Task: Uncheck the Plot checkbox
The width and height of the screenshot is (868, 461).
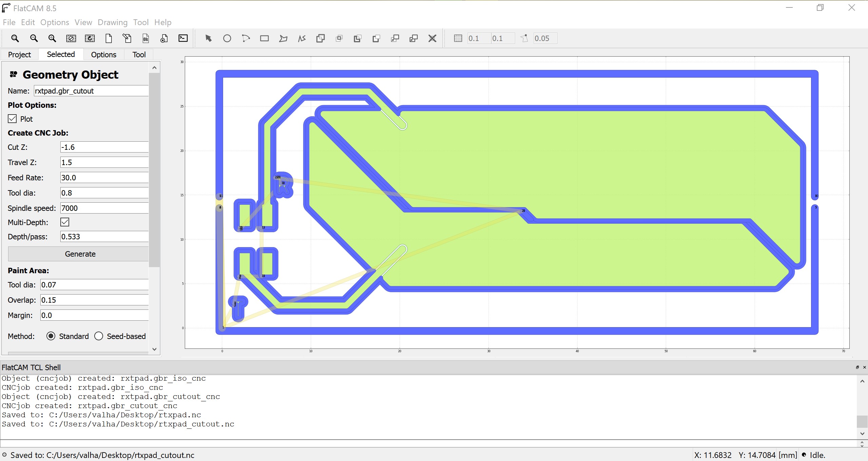Action: [12, 119]
